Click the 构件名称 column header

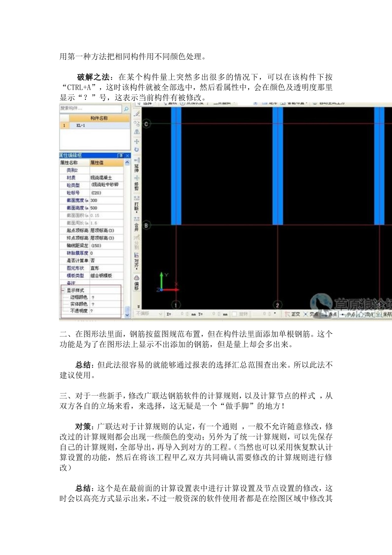tap(99, 118)
